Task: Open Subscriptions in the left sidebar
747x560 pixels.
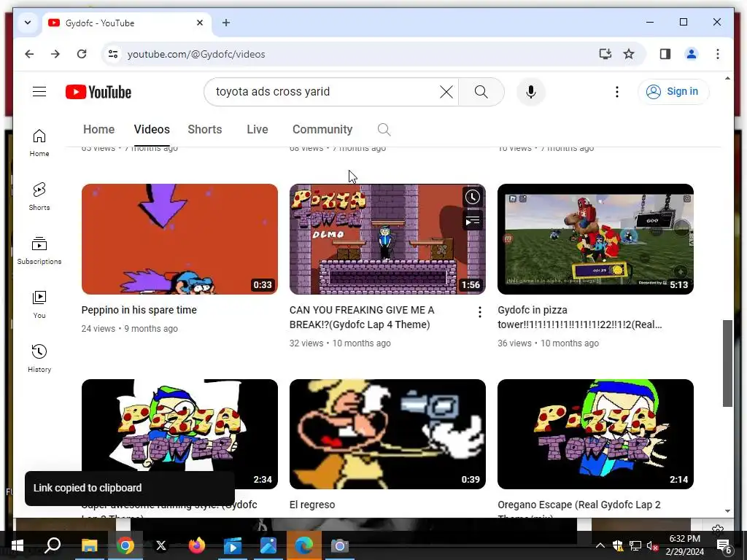Action: coord(39,251)
